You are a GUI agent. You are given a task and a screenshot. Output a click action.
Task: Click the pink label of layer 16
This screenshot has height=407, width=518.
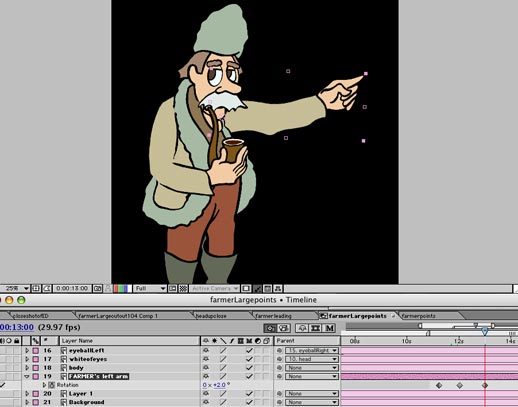pyautogui.click(x=36, y=350)
